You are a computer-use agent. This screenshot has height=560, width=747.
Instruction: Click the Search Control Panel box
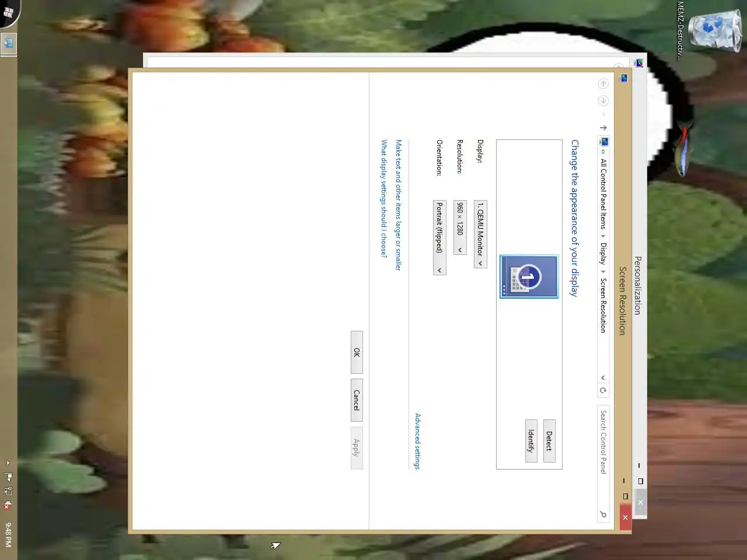tap(603, 463)
